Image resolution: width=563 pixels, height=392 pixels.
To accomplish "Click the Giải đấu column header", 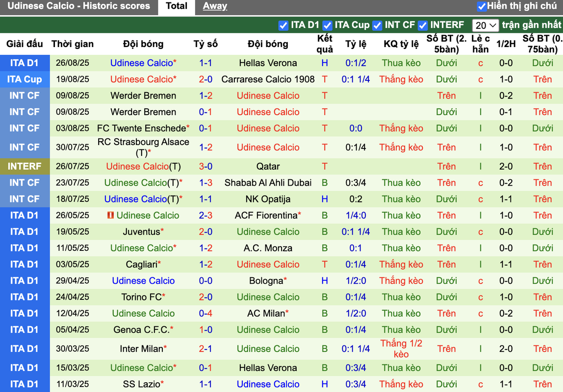I will click(25, 44).
